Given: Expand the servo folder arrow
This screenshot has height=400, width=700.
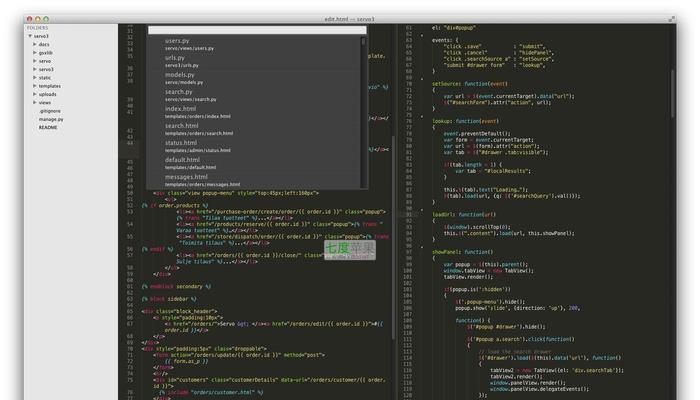Looking at the screenshot, I should pos(35,61).
